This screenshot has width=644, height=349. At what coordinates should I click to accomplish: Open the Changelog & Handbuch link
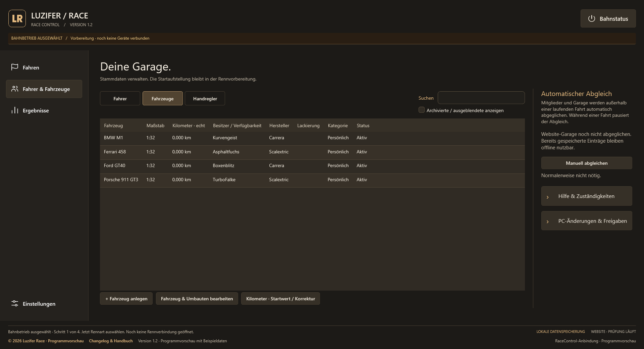click(111, 341)
